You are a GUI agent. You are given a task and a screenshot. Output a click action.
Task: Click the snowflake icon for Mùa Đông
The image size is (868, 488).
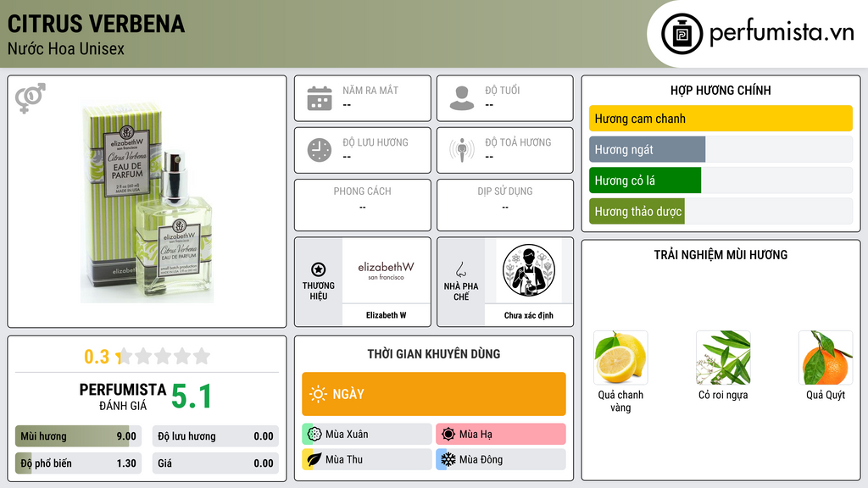(448, 459)
